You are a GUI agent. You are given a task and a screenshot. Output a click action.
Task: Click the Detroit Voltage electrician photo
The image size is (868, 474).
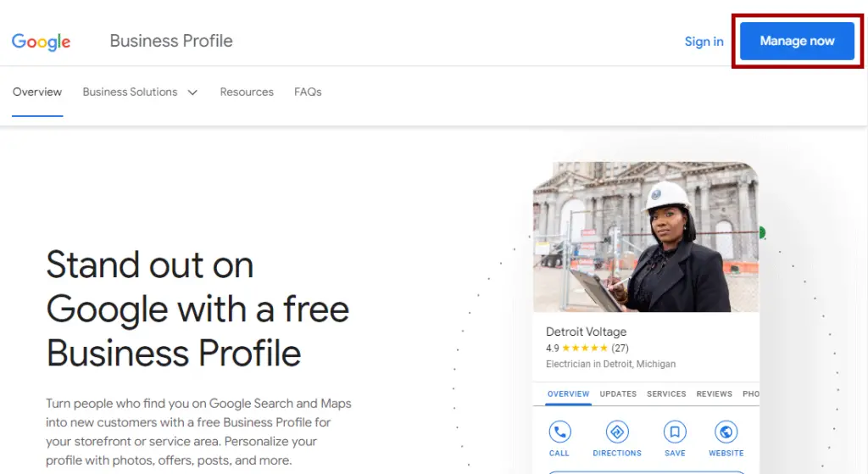coord(646,237)
